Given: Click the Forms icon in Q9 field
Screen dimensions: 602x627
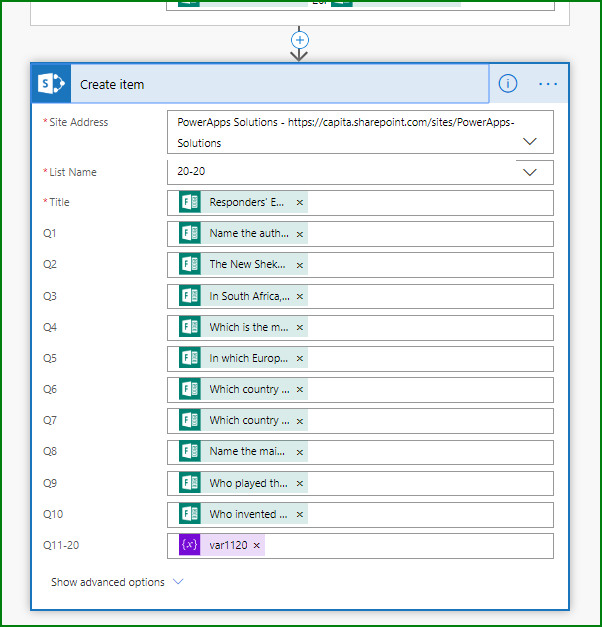Looking at the screenshot, I should [190, 483].
